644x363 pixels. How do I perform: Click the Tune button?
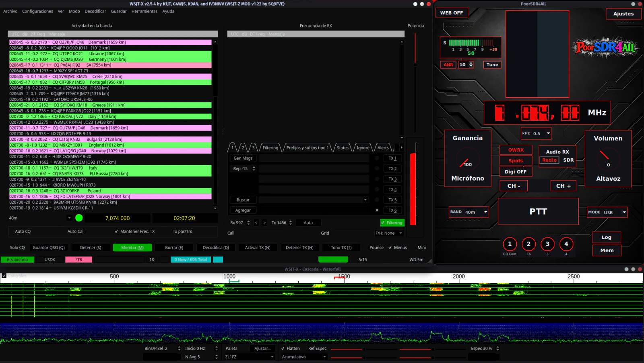click(x=492, y=65)
